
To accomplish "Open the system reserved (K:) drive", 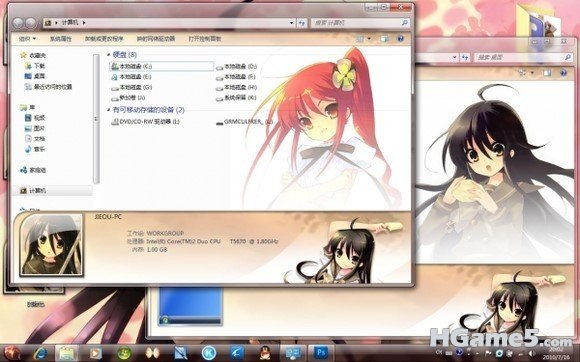I will 236,98.
